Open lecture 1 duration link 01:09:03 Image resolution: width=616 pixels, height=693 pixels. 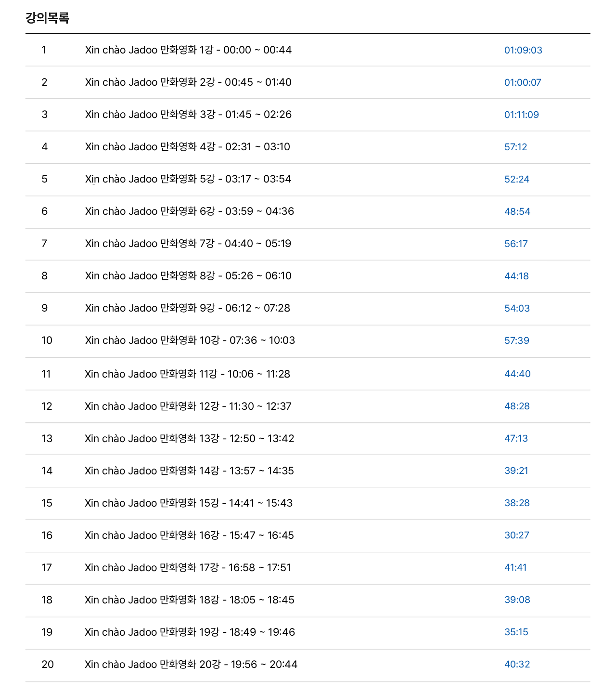click(523, 50)
